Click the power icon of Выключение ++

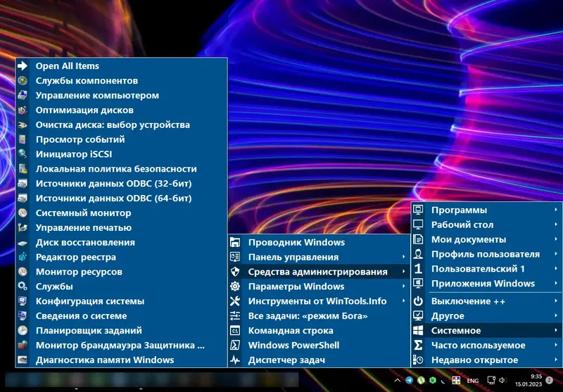click(x=418, y=301)
